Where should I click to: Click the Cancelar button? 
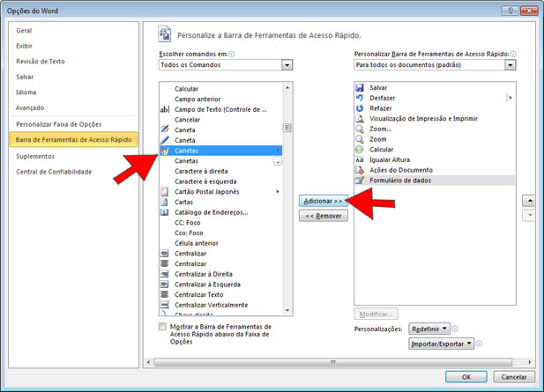point(514,377)
